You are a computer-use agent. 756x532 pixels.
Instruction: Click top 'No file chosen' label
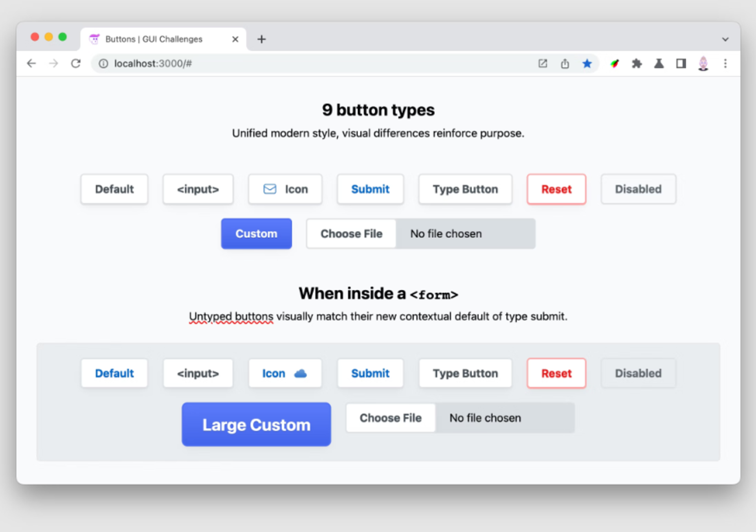click(446, 234)
